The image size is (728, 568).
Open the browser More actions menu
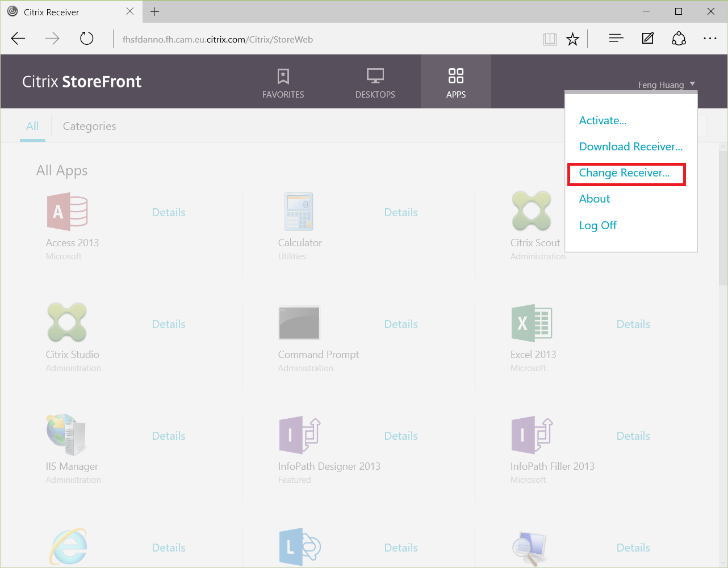[710, 39]
